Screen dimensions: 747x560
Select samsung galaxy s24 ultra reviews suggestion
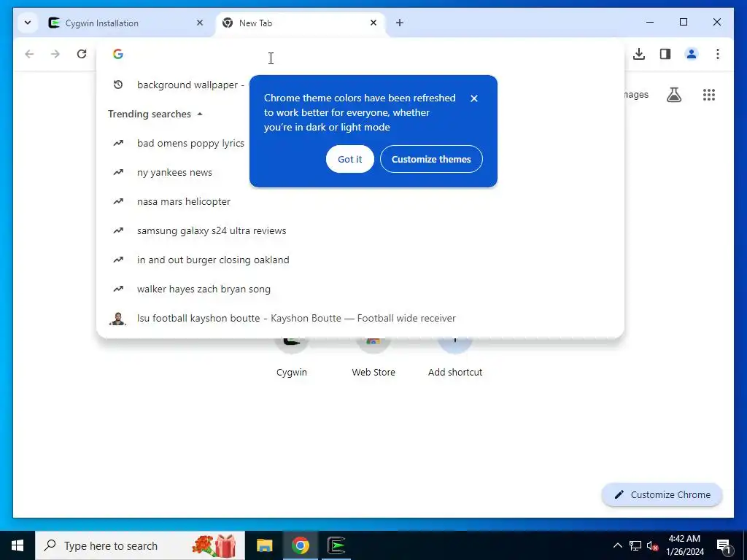pos(360,230)
